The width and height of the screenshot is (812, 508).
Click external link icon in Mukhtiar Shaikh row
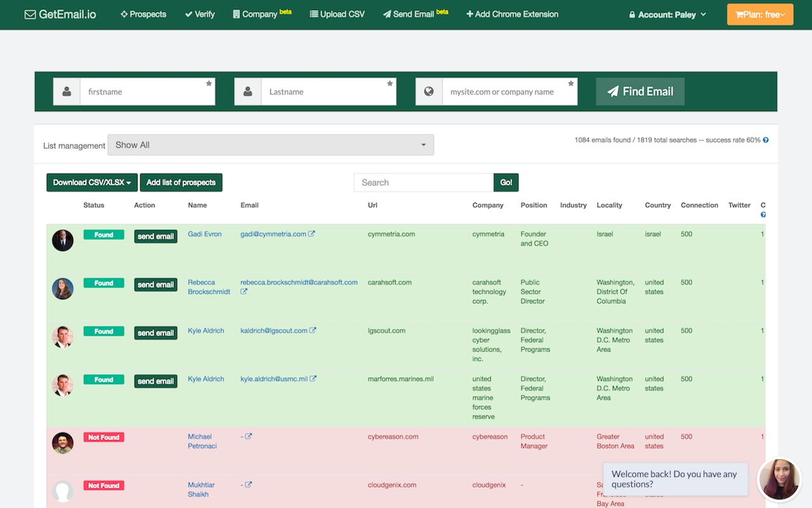click(249, 485)
